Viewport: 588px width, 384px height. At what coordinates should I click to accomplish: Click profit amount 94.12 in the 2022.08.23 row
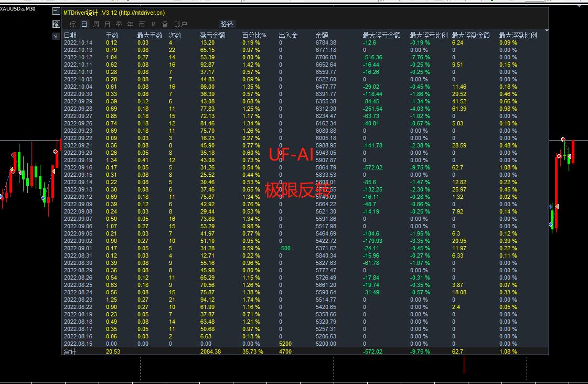click(207, 300)
